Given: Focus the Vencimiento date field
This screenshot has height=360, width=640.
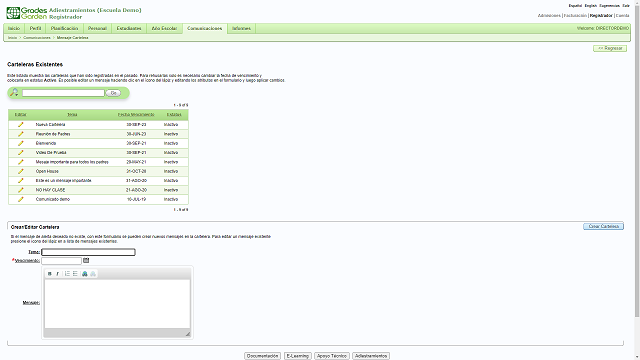Looking at the screenshot, I should tap(61, 260).
